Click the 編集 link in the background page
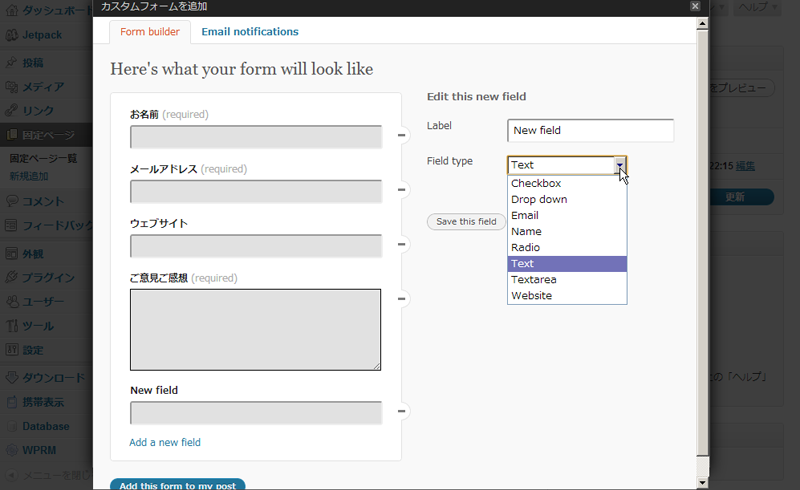This screenshot has height=490, width=800. click(x=745, y=166)
